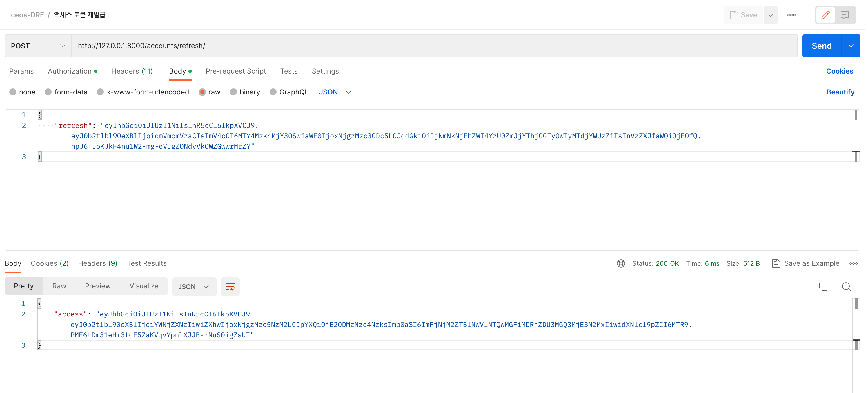Select the GraphQL body type
This screenshot has height=393, width=868.
pos(273,92)
